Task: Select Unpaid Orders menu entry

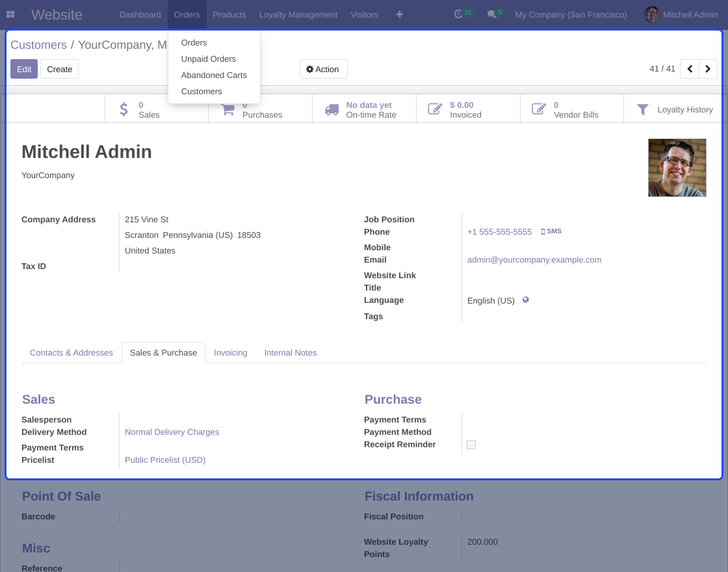Action: (214, 59)
